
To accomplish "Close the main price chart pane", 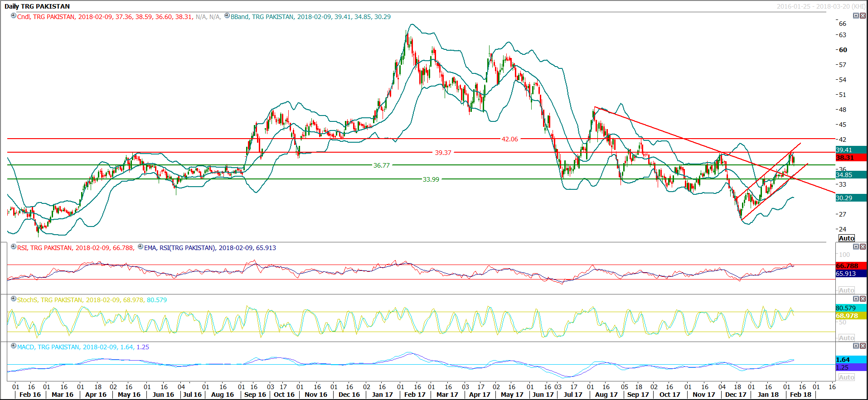I will pos(863,16).
